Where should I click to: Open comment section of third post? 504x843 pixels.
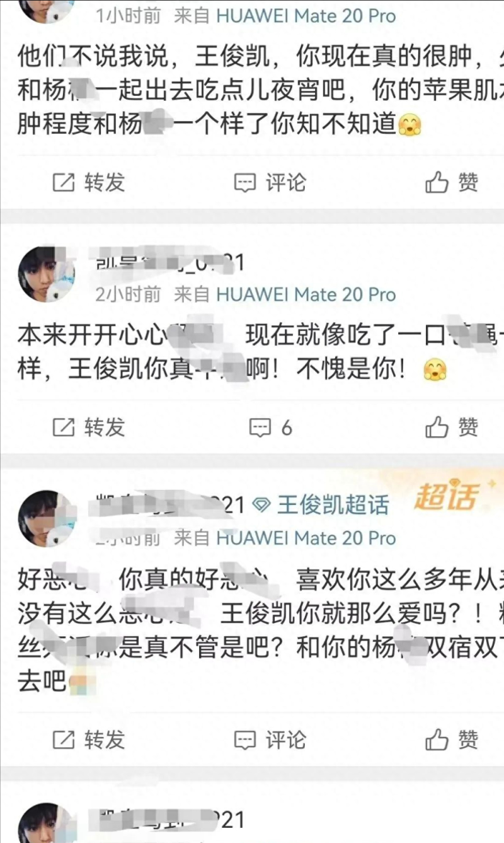pos(270,739)
